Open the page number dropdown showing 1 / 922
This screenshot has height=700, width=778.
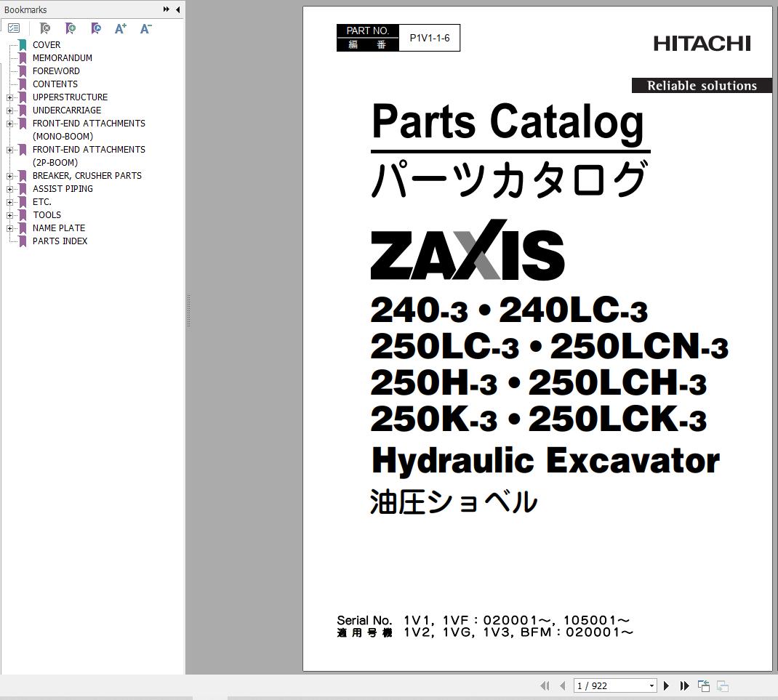point(651,685)
